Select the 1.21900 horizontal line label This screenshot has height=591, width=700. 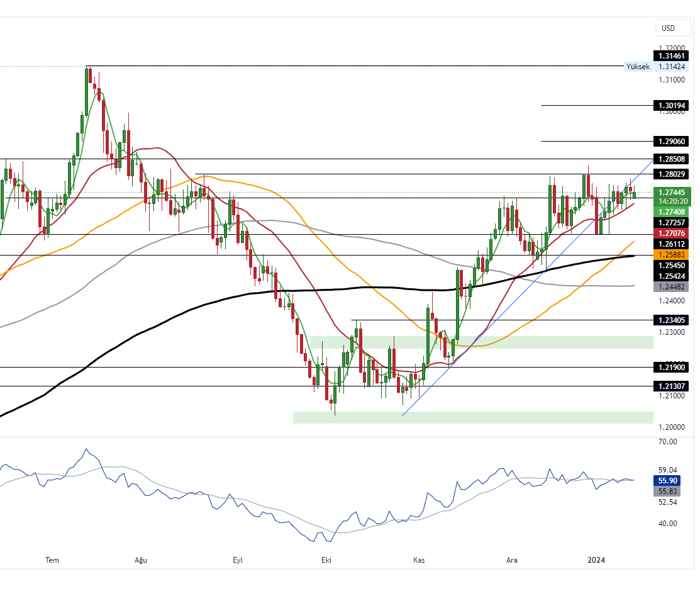(672, 367)
